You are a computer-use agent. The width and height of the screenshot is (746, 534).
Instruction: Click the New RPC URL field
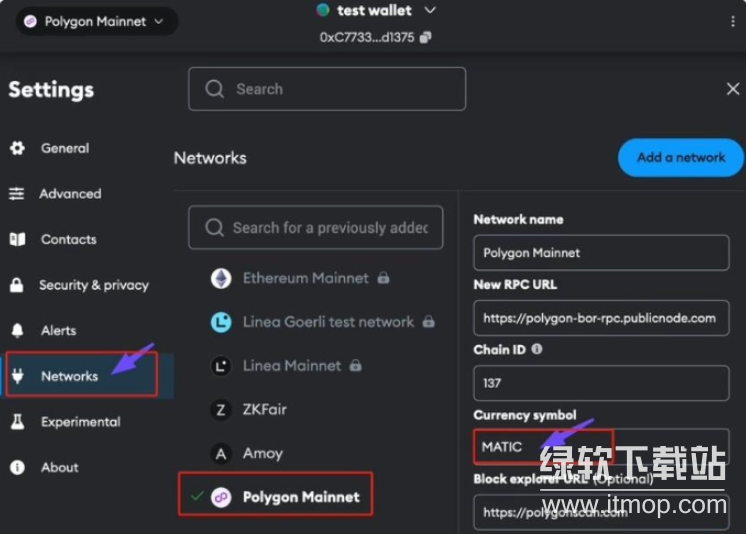tap(601, 318)
